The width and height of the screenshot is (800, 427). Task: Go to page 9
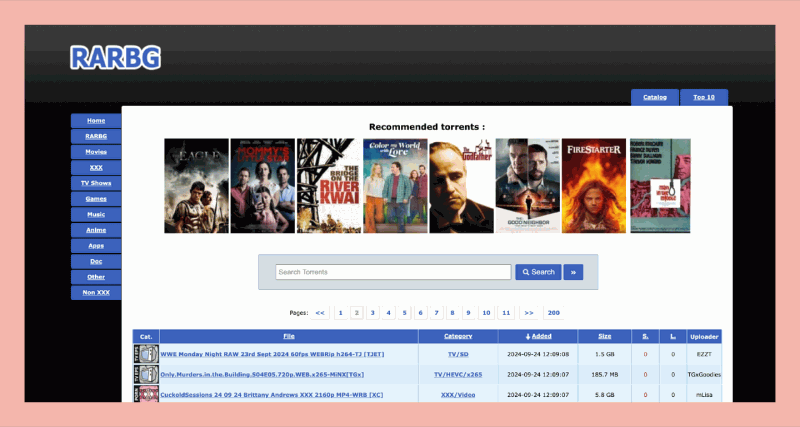coord(468,313)
